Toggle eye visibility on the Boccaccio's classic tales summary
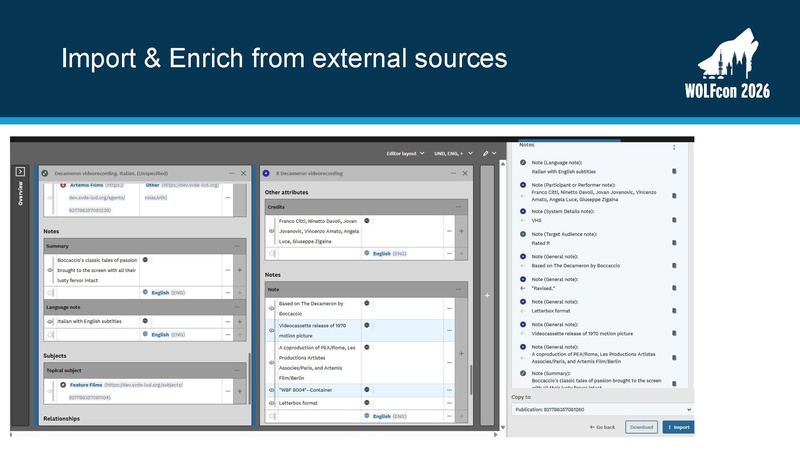 click(50, 270)
